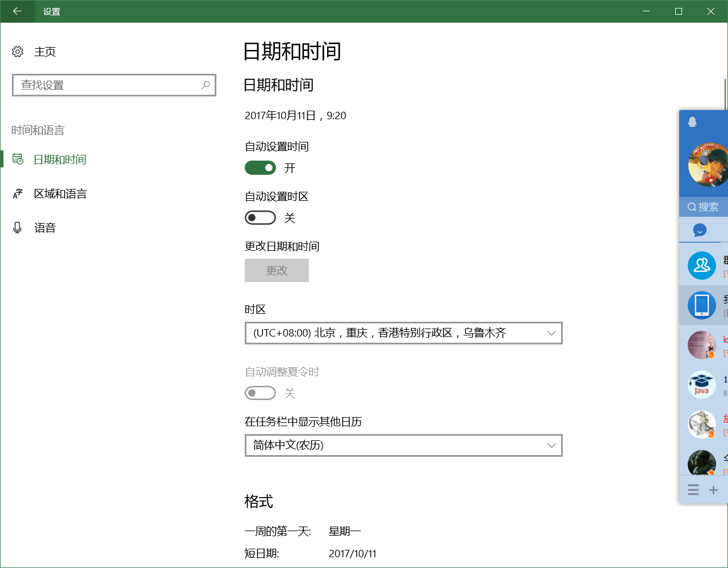Select 区域和语言 in the sidebar

click(60, 193)
